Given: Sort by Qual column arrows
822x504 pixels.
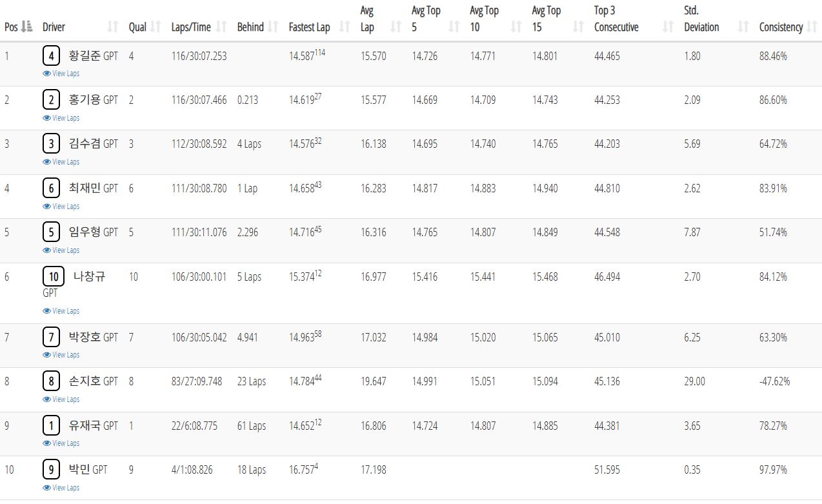Looking at the screenshot, I should pos(155,26).
